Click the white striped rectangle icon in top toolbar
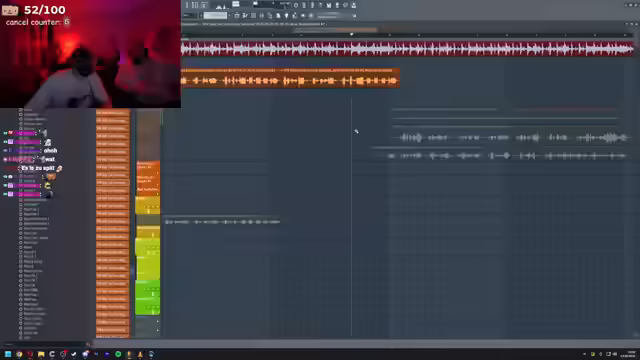This screenshot has height=360, width=640. pyautogui.click(x=236, y=4)
